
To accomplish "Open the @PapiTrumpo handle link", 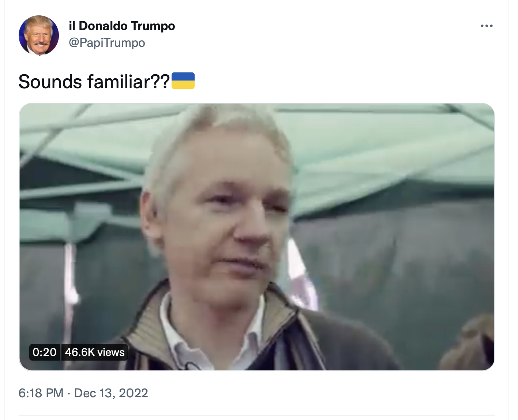I will (x=107, y=43).
